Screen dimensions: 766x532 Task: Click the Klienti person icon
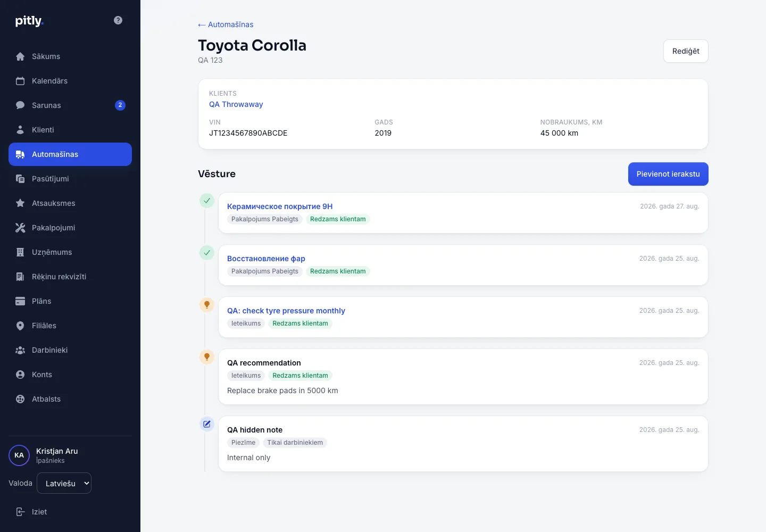(20, 130)
